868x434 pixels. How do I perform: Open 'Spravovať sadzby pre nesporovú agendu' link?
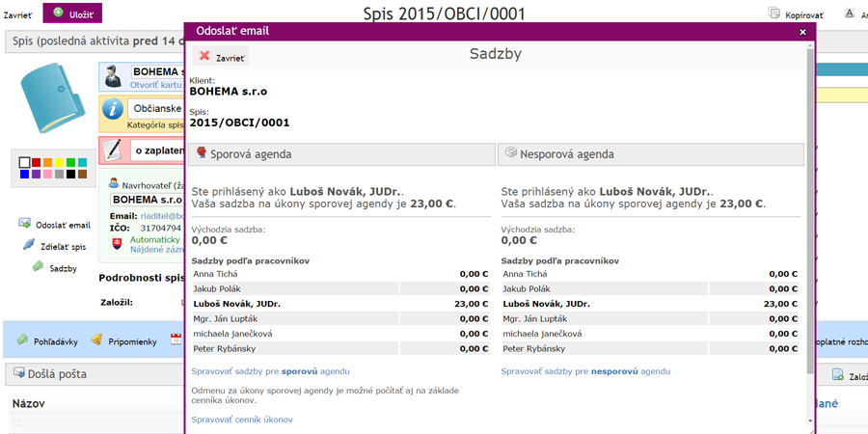point(585,371)
